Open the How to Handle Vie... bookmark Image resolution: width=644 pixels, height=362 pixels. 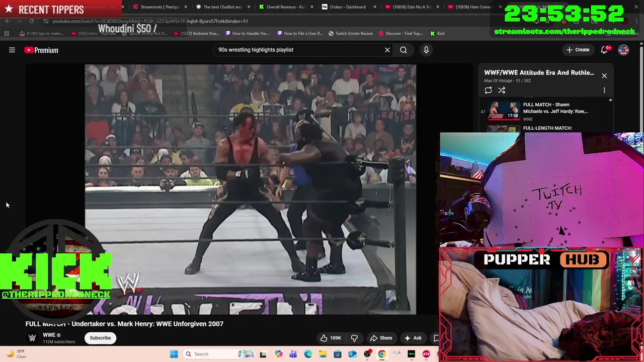pyautogui.click(x=247, y=33)
